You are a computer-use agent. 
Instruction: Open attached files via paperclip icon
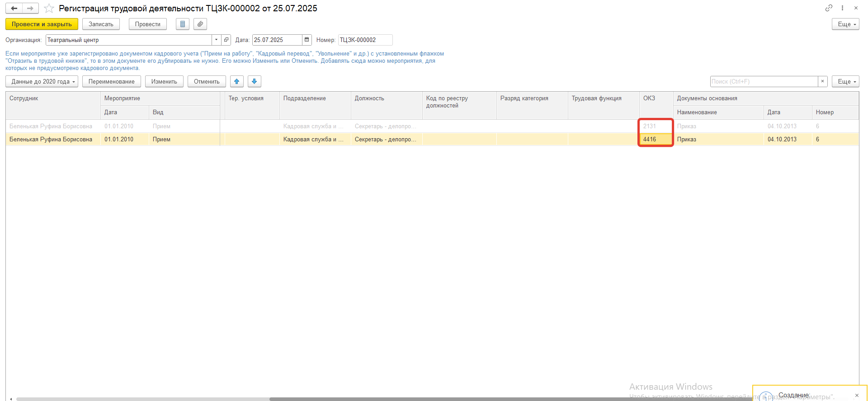pyautogui.click(x=200, y=24)
